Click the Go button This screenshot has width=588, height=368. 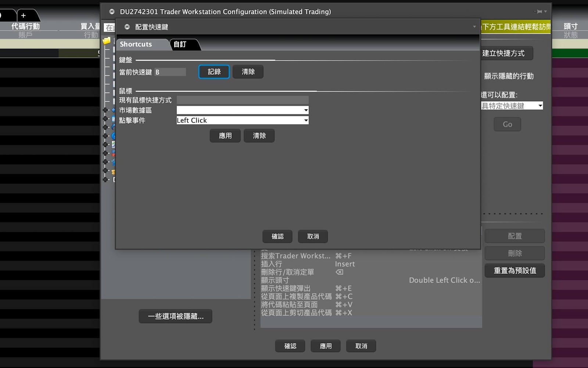tap(507, 124)
